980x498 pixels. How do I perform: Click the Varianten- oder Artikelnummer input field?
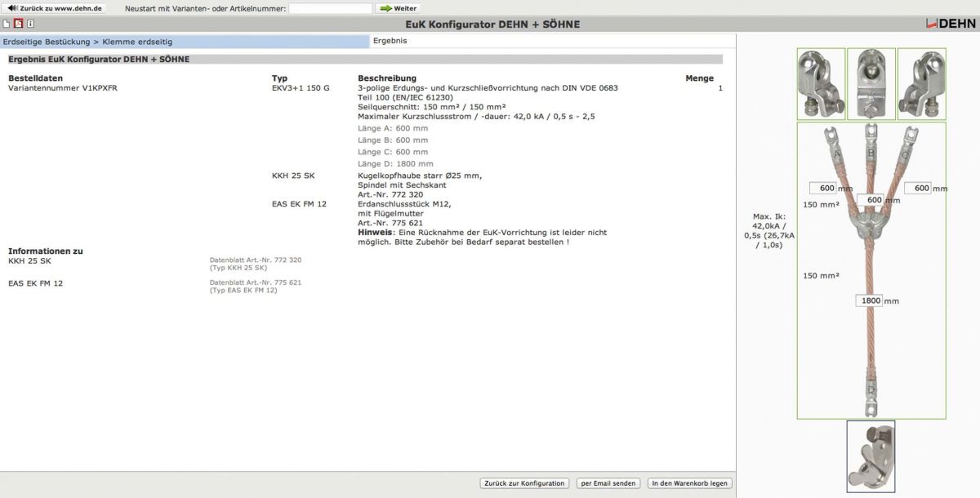[x=330, y=8]
